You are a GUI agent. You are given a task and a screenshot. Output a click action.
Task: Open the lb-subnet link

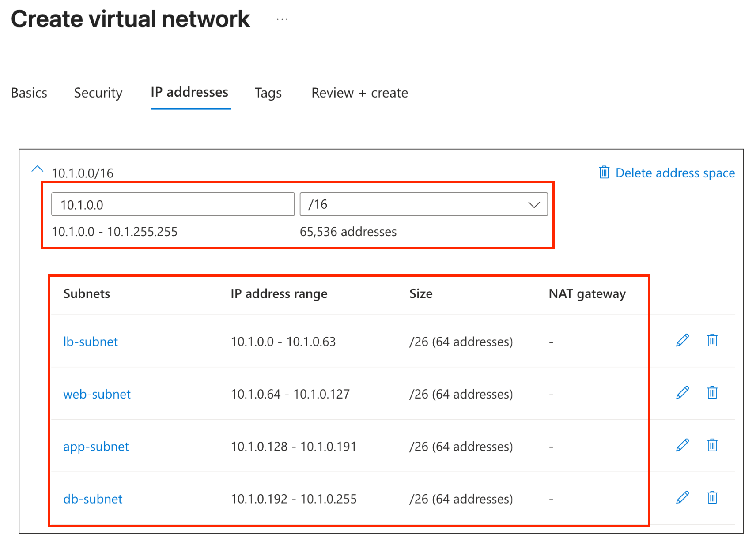point(91,342)
